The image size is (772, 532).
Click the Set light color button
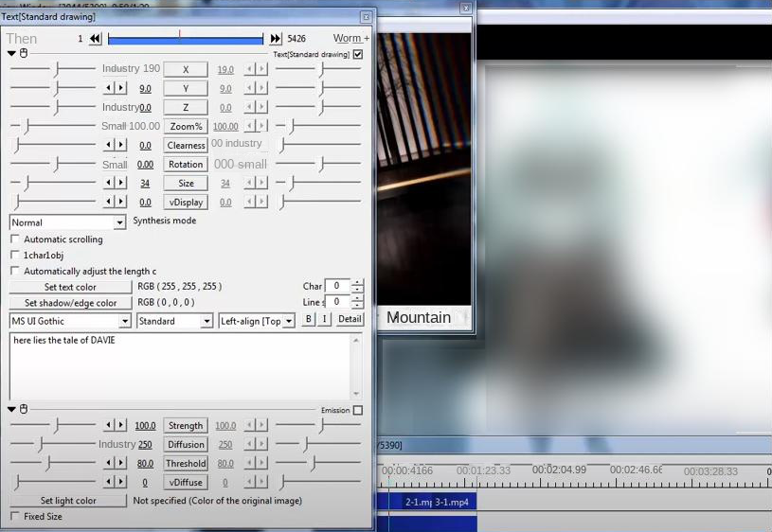pos(67,501)
